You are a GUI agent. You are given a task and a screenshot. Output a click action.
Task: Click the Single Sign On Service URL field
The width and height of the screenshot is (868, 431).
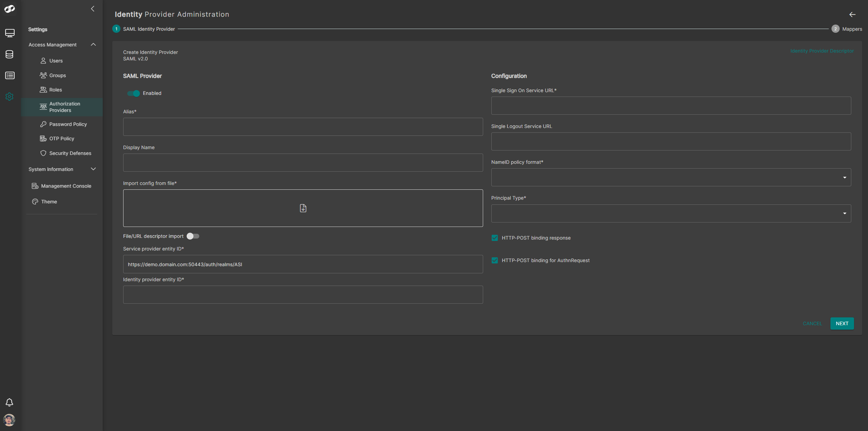671,106
